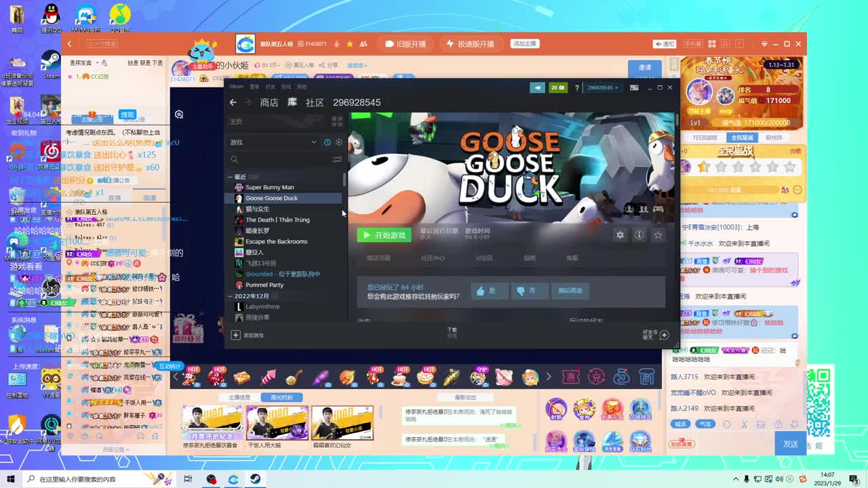The image size is (868, 488).
Task: Open the 296928545 profile tab
Action: (x=357, y=102)
